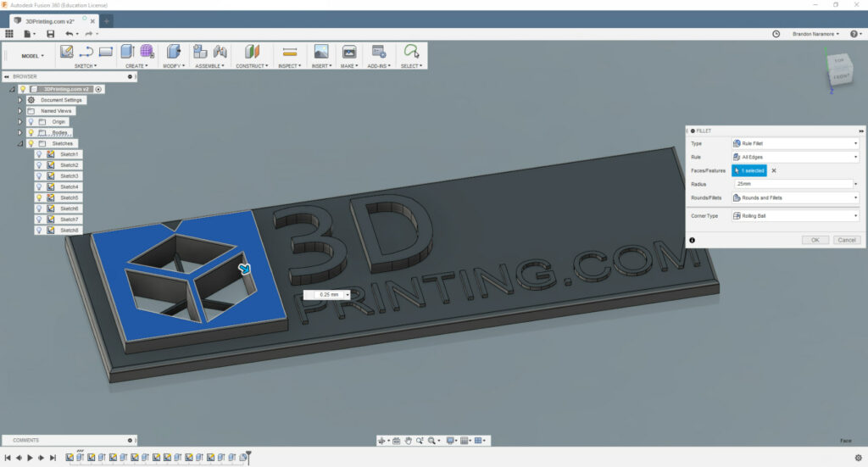
Task: Toggle visibility bulb for Sketch2
Action: [x=39, y=165]
